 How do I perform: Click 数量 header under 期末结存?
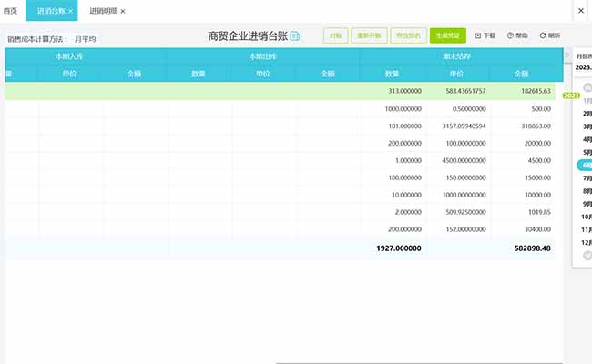click(x=392, y=74)
